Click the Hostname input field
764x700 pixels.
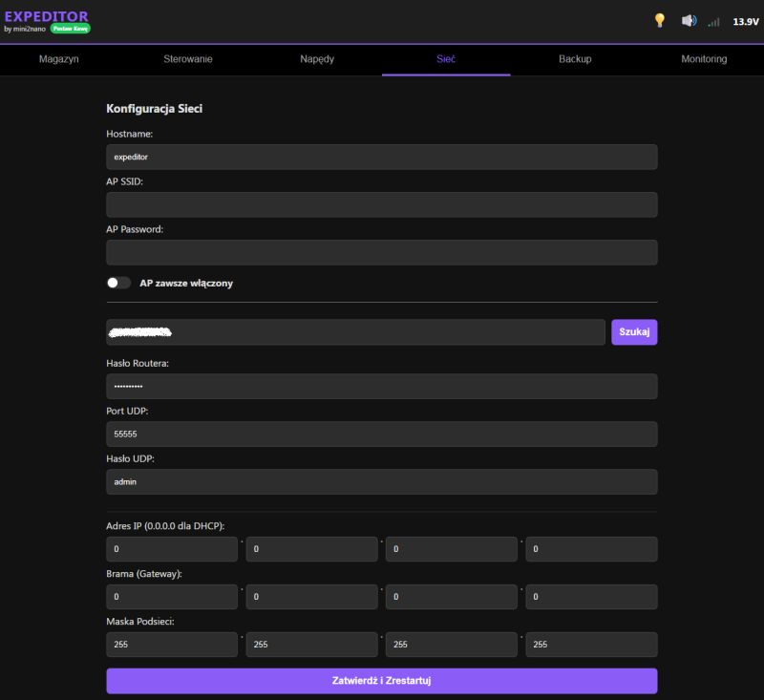pos(382,157)
